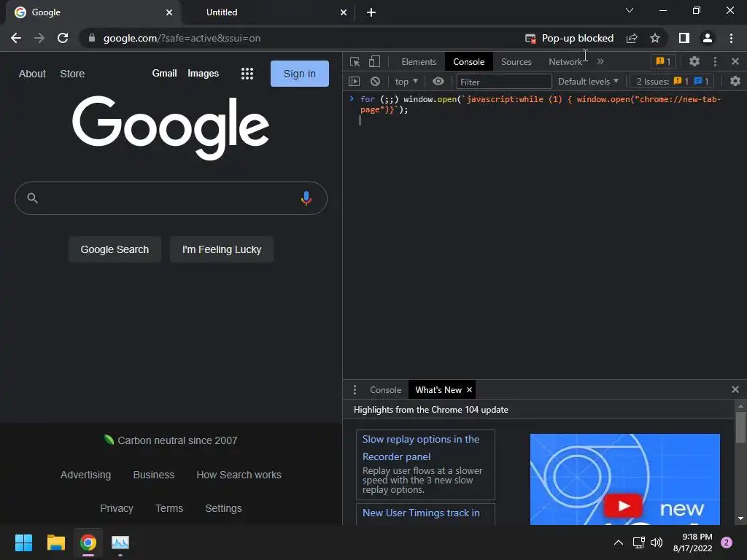
Task: Go back with the back arrow
Action: point(16,38)
